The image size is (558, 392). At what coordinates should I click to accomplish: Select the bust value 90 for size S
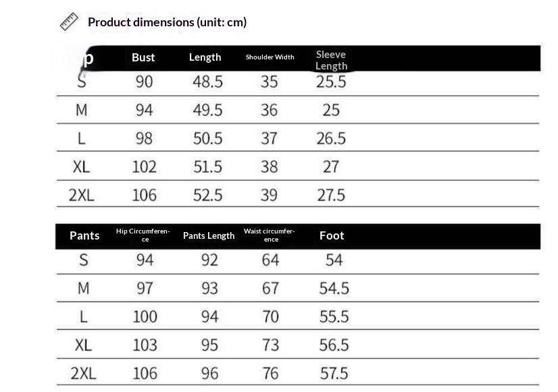144,82
